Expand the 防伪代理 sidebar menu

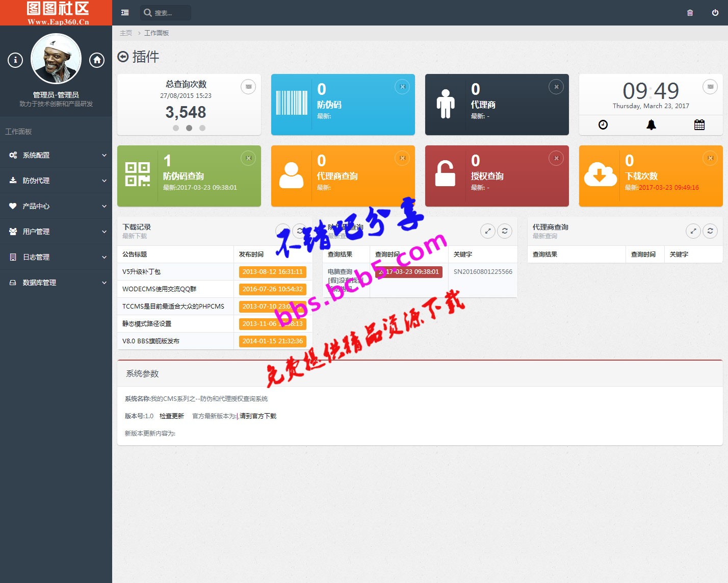click(56, 181)
